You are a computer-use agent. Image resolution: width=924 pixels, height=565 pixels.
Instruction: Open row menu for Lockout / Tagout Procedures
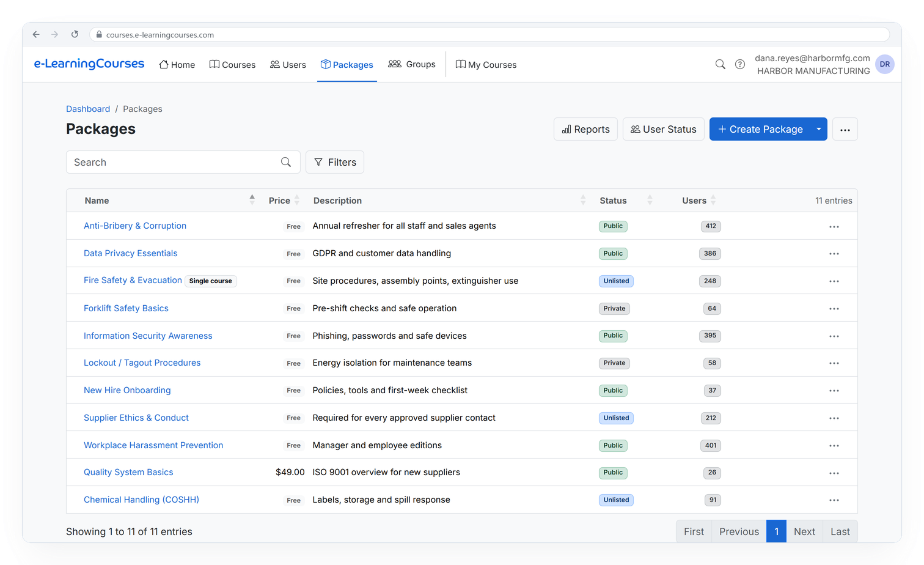coord(834,363)
